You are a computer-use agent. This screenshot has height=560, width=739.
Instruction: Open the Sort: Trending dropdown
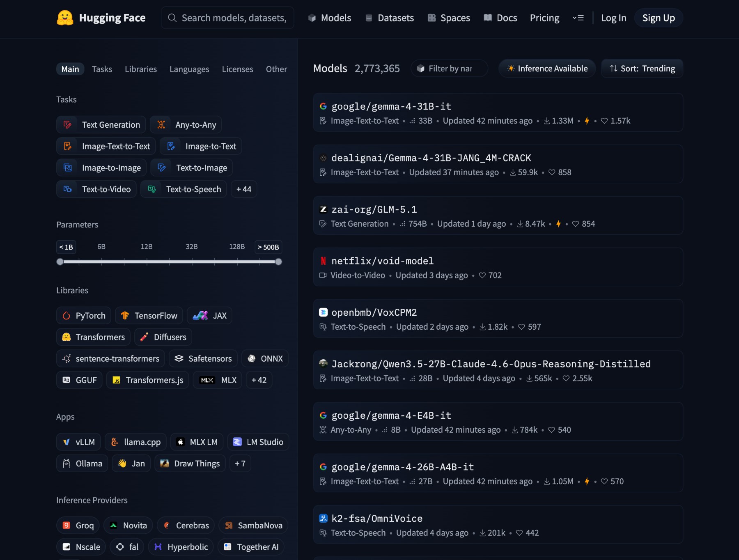pos(642,69)
